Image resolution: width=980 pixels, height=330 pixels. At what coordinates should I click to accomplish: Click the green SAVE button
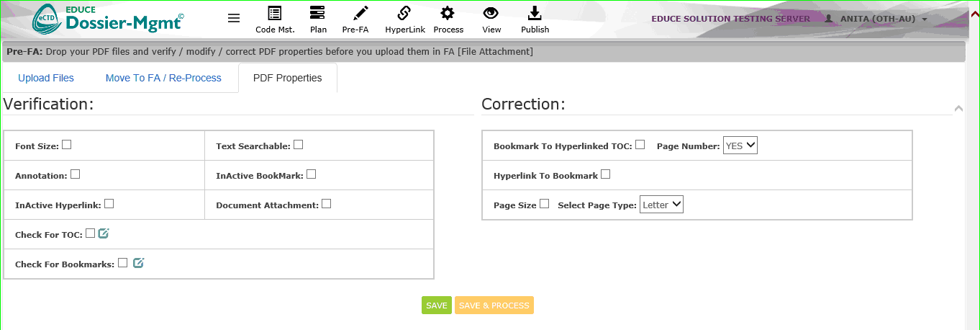[x=437, y=306]
